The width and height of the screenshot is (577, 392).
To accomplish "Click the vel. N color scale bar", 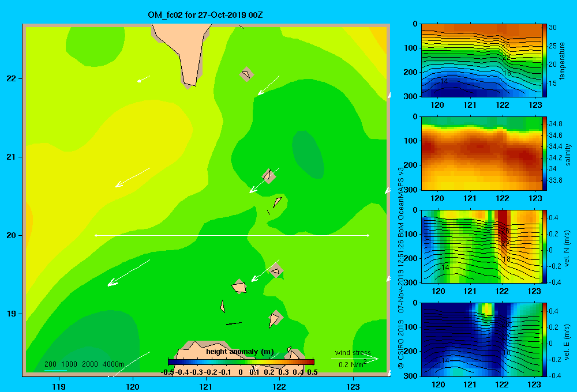I will 544,246.
